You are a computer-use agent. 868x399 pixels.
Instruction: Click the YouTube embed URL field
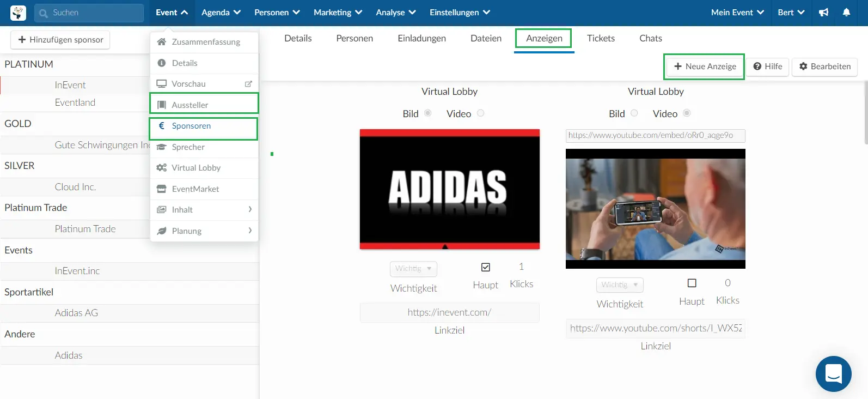coord(655,135)
